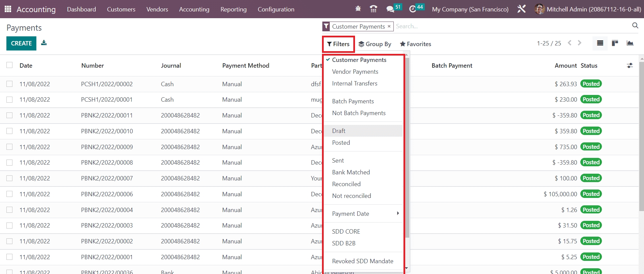Open the messages chat icon
Screen dimensions: 644x274
click(390, 9)
